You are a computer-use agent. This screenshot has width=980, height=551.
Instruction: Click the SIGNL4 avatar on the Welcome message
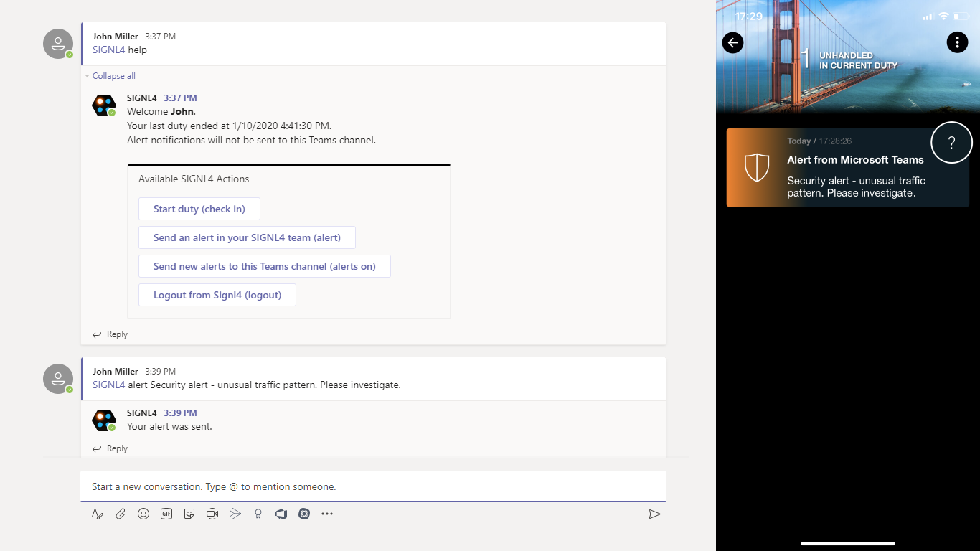point(104,105)
